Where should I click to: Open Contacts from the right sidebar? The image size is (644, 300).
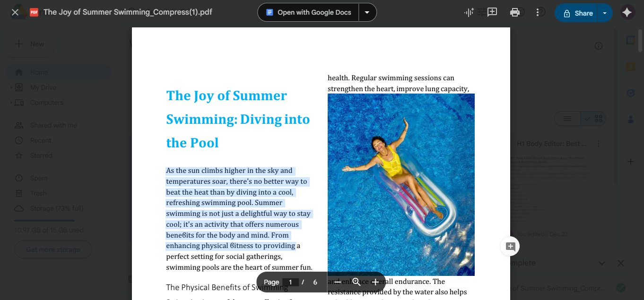click(631, 119)
